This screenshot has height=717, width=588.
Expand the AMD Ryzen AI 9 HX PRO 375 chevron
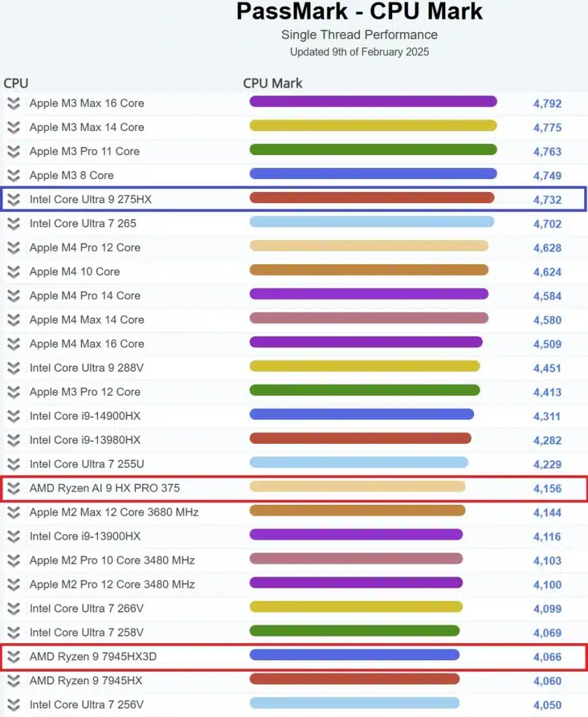pos(14,488)
